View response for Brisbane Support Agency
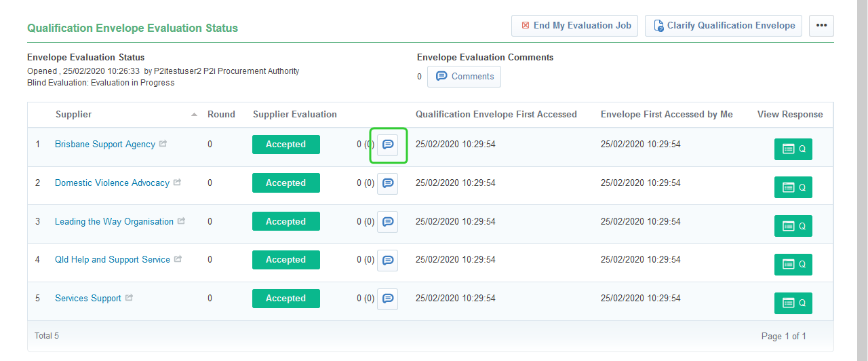868x361 pixels. coord(793,149)
